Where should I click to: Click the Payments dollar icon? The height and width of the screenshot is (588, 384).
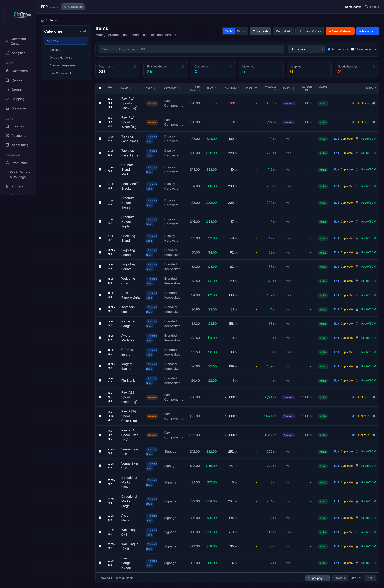tap(7, 136)
